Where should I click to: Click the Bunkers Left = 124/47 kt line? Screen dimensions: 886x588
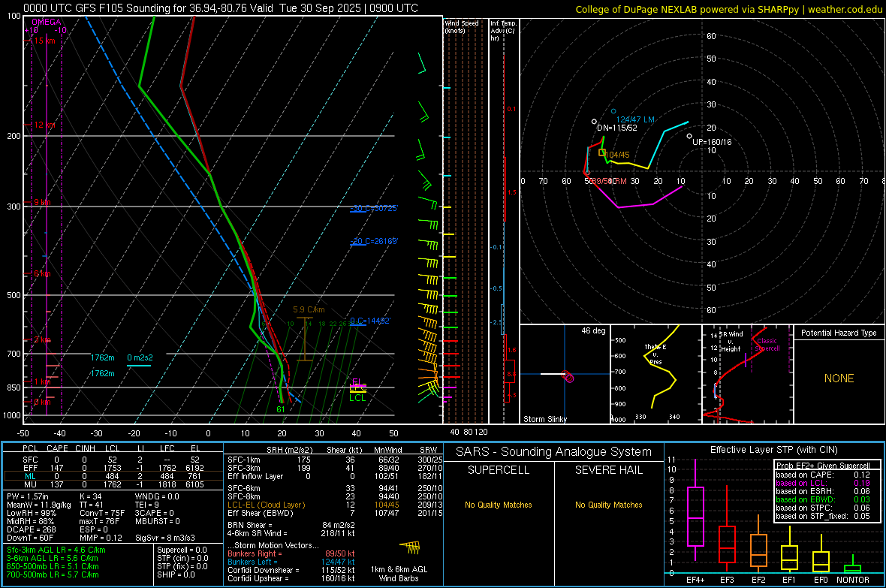291,562
